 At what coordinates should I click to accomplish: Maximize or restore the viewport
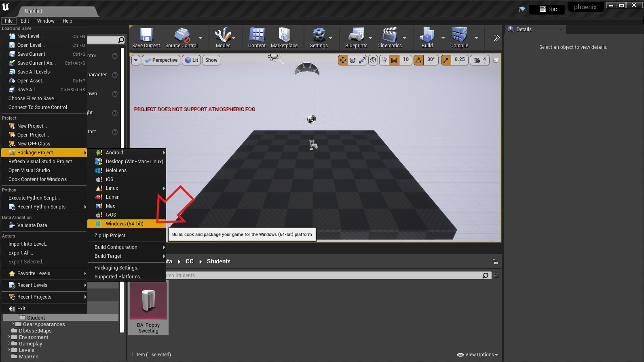tap(495, 60)
